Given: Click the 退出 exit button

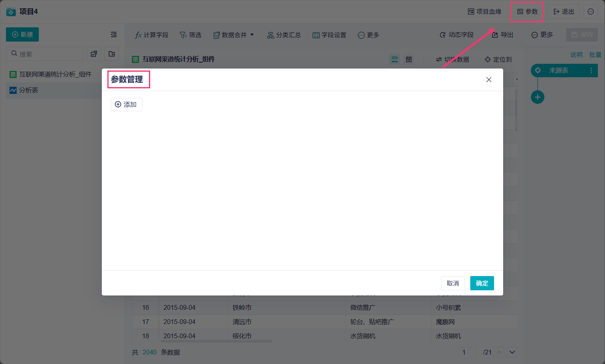Looking at the screenshot, I should tap(564, 11).
